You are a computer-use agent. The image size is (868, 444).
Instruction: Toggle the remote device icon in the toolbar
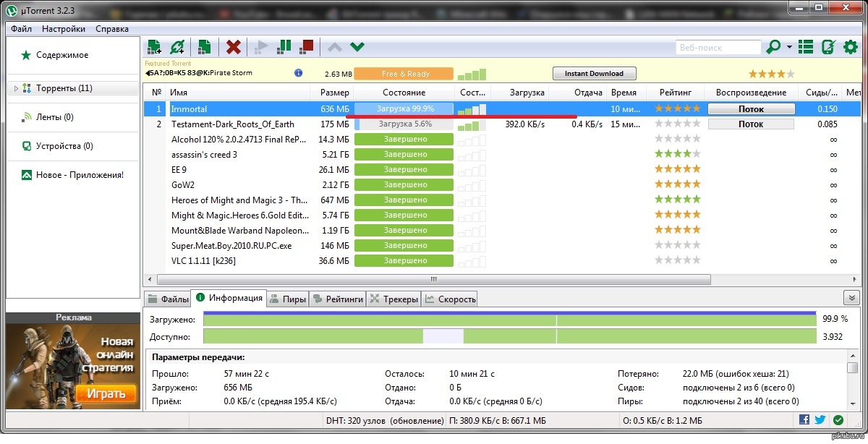pyautogui.click(x=828, y=47)
